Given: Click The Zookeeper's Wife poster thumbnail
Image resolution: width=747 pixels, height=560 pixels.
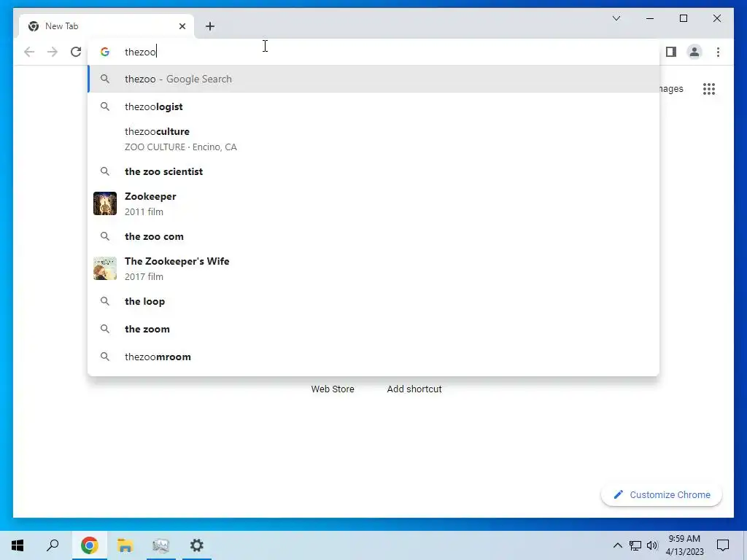Looking at the screenshot, I should (x=105, y=268).
